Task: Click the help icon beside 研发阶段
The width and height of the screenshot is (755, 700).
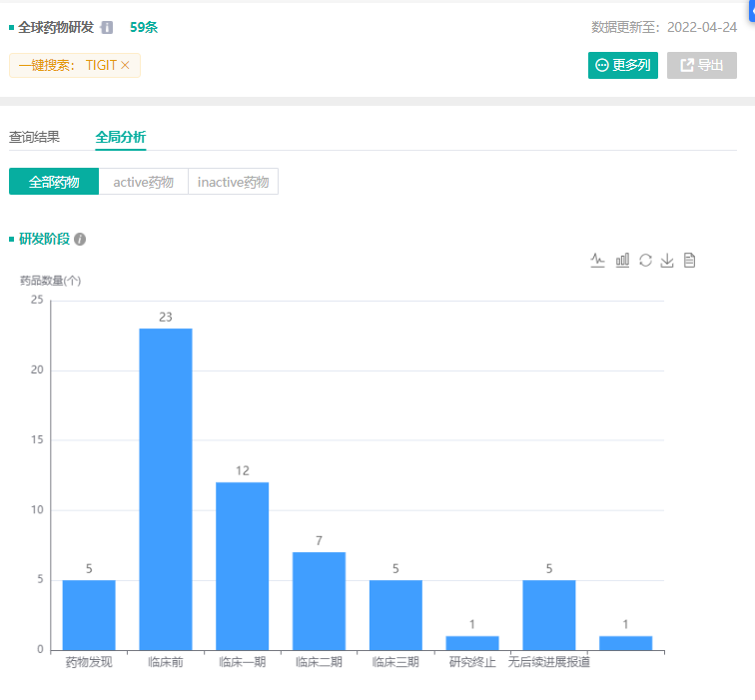Action: [x=80, y=240]
